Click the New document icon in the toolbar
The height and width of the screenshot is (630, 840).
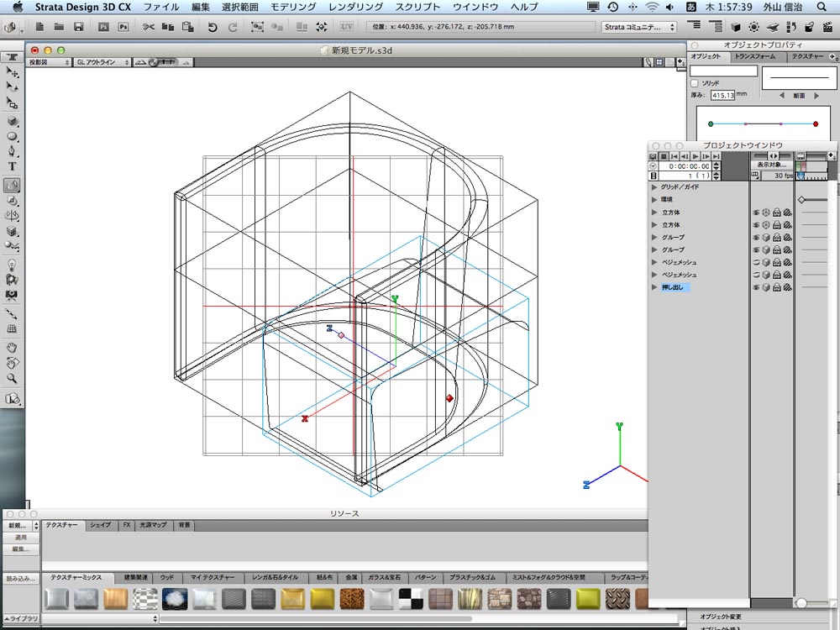(x=39, y=27)
